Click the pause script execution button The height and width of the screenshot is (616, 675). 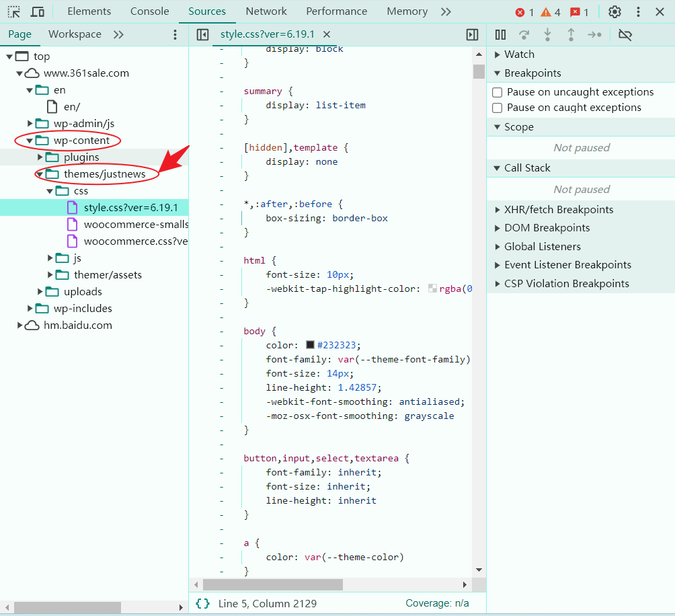point(500,34)
